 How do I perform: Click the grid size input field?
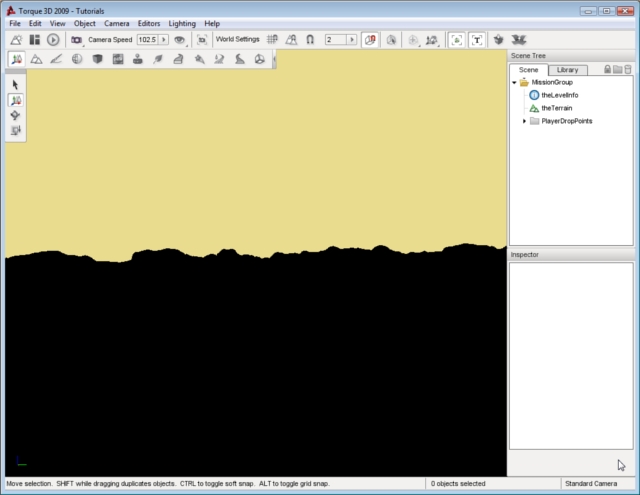pos(334,39)
